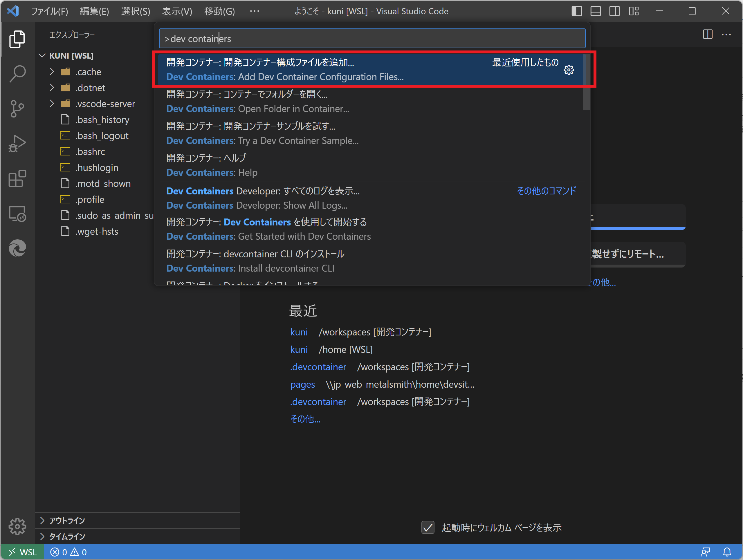Image resolution: width=743 pixels, height=560 pixels.
Task: Click the feedback icon in status bar
Action: tap(705, 552)
